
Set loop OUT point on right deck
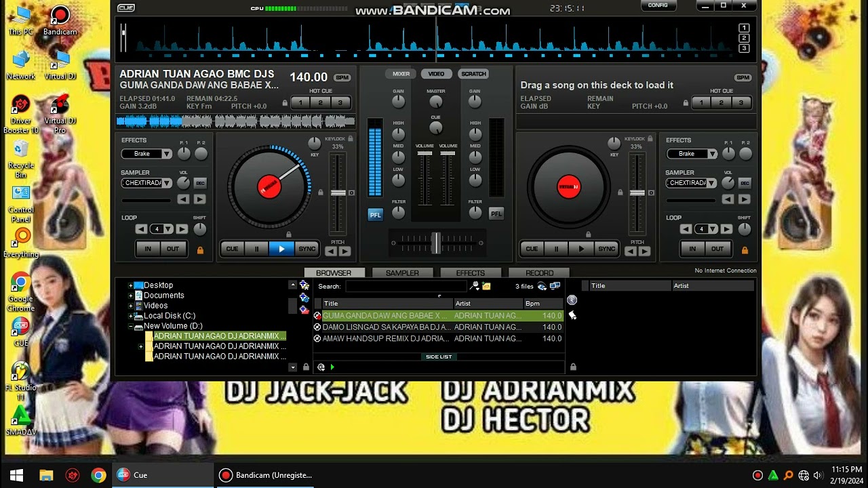click(x=717, y=249)
